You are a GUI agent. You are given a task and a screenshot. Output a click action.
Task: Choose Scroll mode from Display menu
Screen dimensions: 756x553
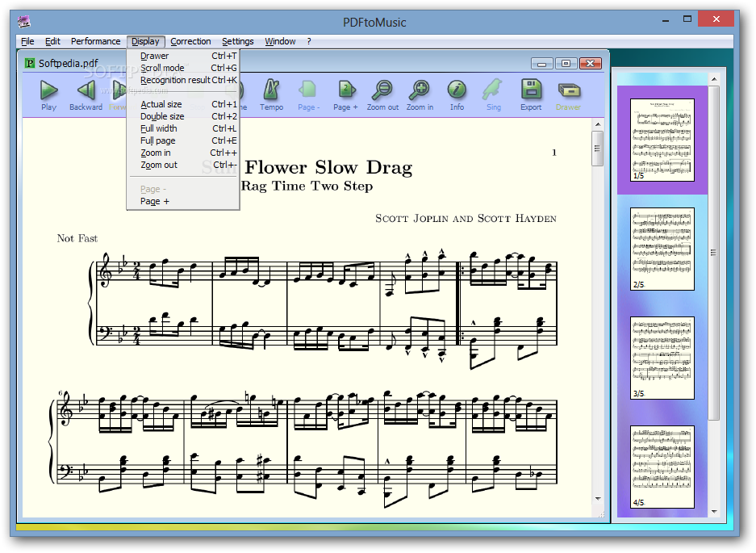(x=183, y=68)
